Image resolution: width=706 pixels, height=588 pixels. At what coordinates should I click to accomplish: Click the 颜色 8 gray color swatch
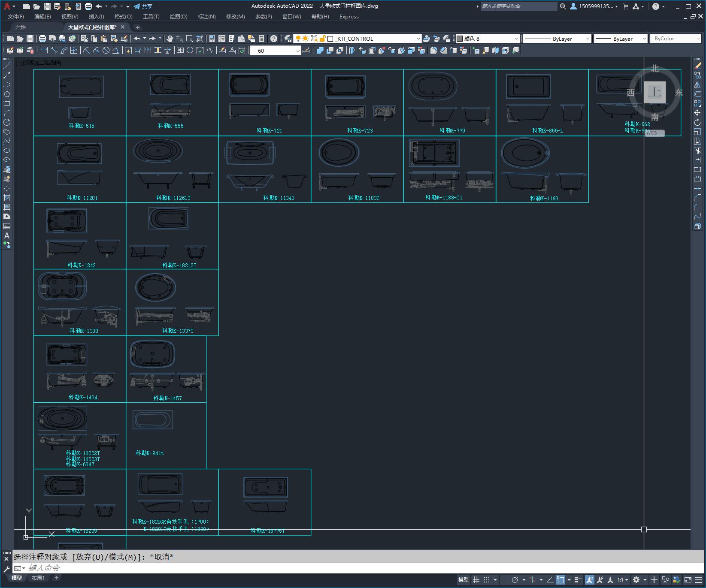(460, 39)
